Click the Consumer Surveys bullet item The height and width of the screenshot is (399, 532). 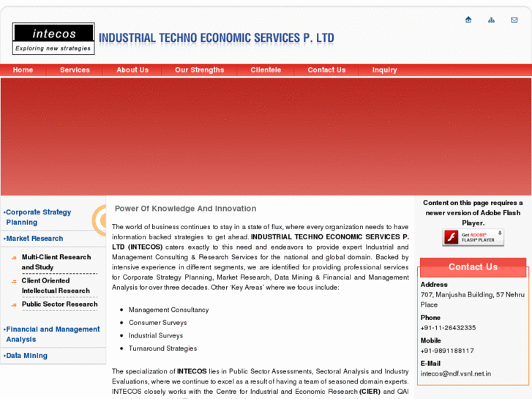[158, 323]
